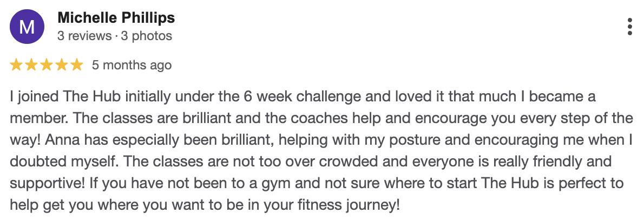Click the "5 months ago" timestamp

click(x=132, y=66)
